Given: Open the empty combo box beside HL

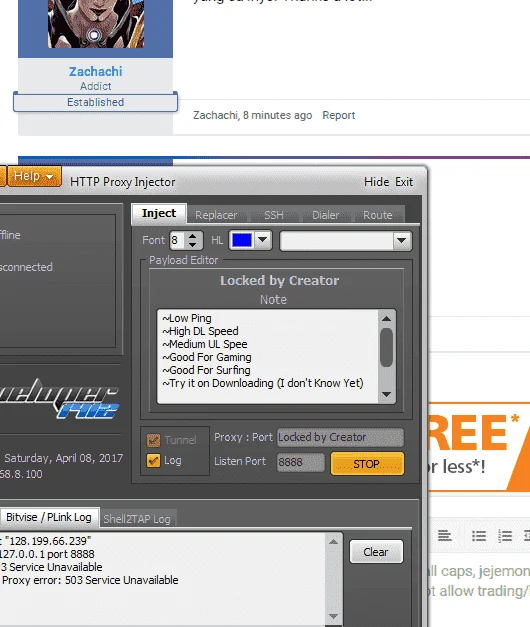Looking at the screenshot, I should click(x=346, y=241).
